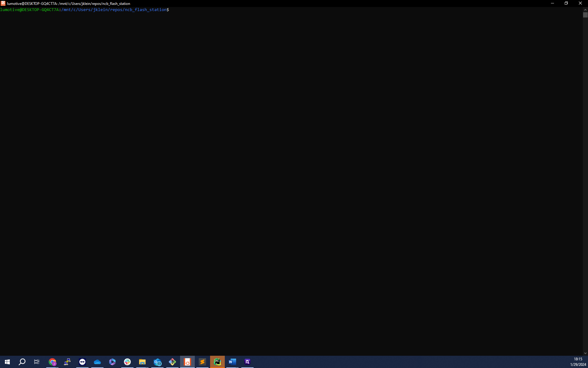Open Outlook from the taskbar
Image resolution: width=588 pixels, height=368 pixels.
pyautogui.click(x=157, y=362)
